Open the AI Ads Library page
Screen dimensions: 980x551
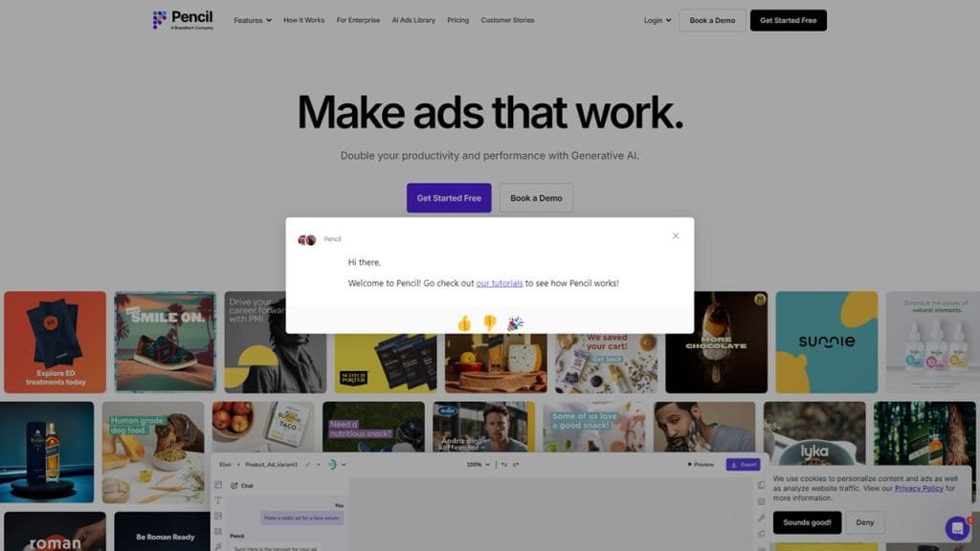(x=413, y=20)
